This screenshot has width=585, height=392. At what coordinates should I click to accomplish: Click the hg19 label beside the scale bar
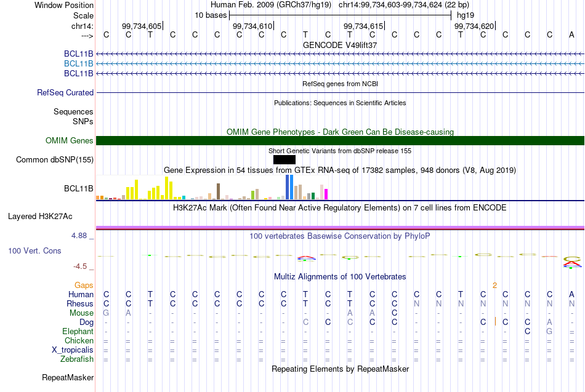click(466, 15)
